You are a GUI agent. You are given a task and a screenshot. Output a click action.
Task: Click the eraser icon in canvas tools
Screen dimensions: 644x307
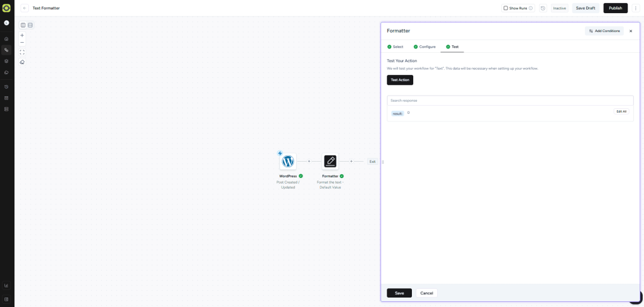(x=22, y=62)
